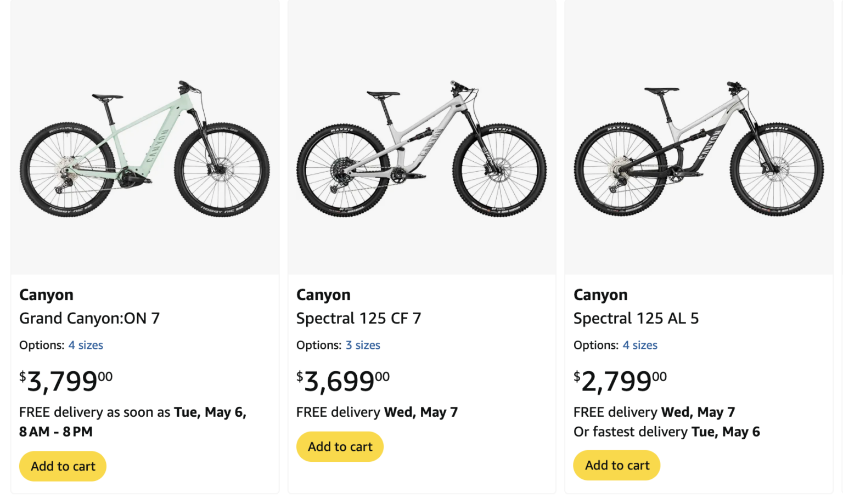View the two-tone Spectral 125 AL 5 photo

point(698,137)
